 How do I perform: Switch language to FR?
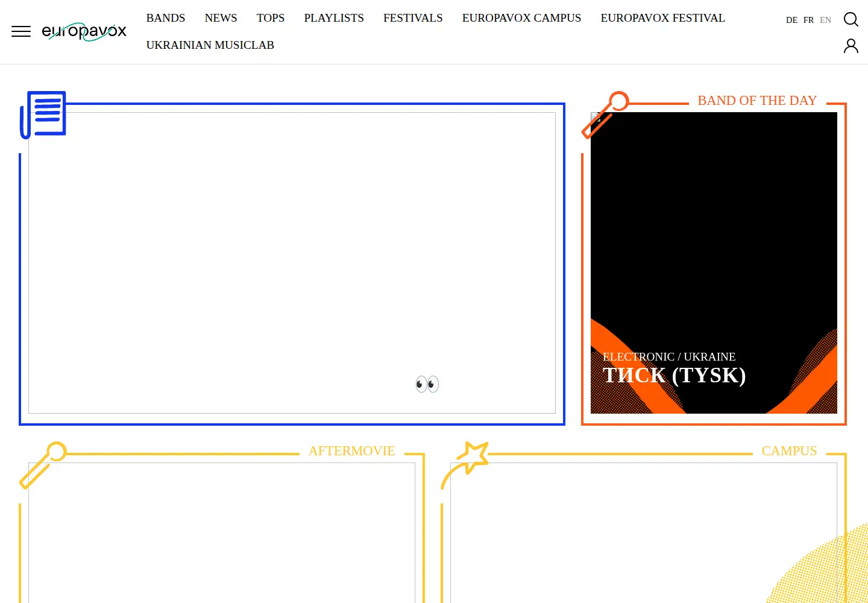coord(809,20)
